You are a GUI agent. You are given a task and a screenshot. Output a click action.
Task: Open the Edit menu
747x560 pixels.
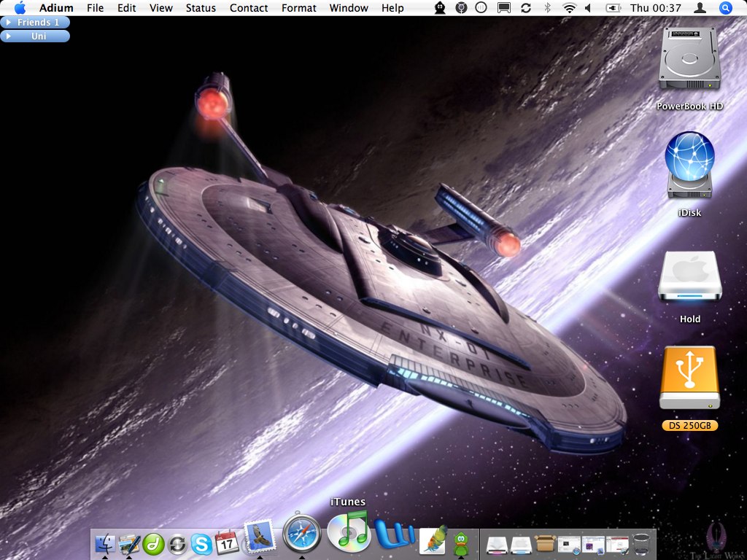coord(127,7)
